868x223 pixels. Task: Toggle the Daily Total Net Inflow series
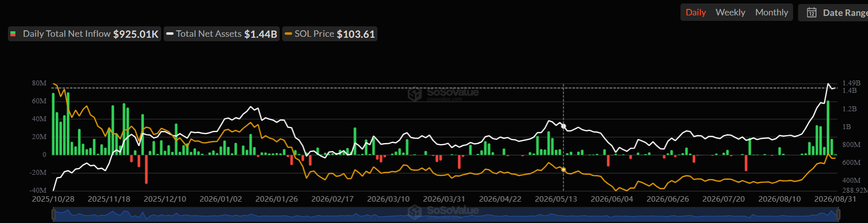pos(84,34)
